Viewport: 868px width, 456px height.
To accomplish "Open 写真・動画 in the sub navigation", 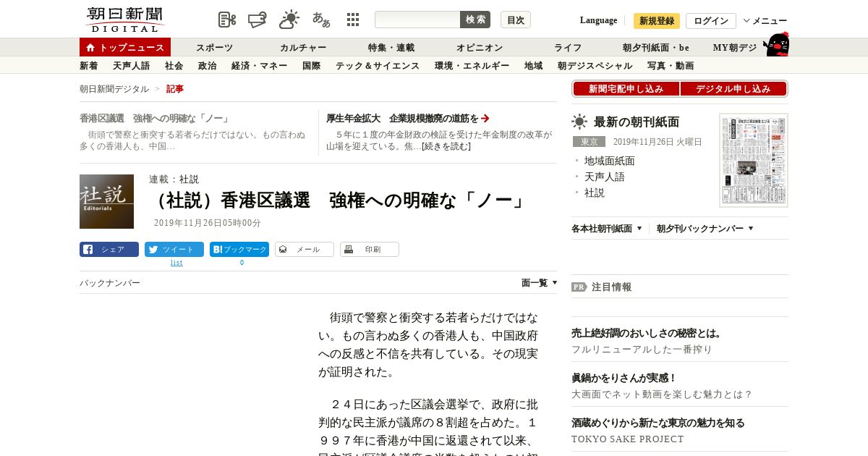I will point(671,66).
